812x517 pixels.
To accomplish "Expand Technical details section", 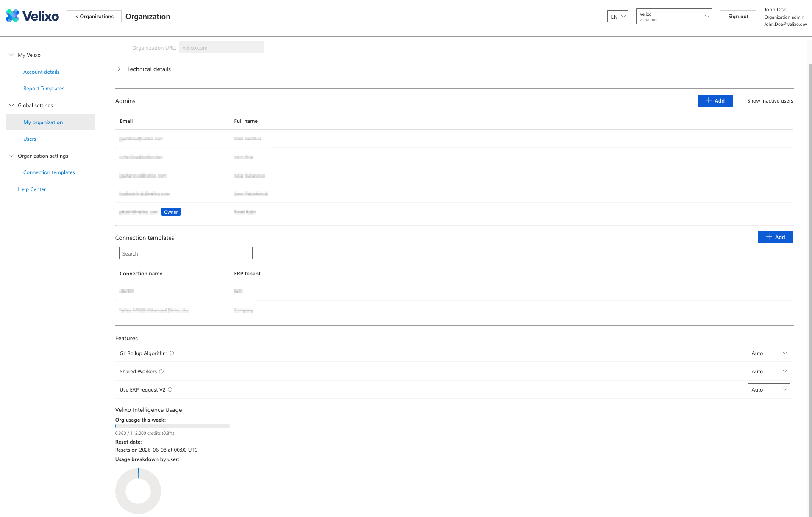I will tap(119, 69).
